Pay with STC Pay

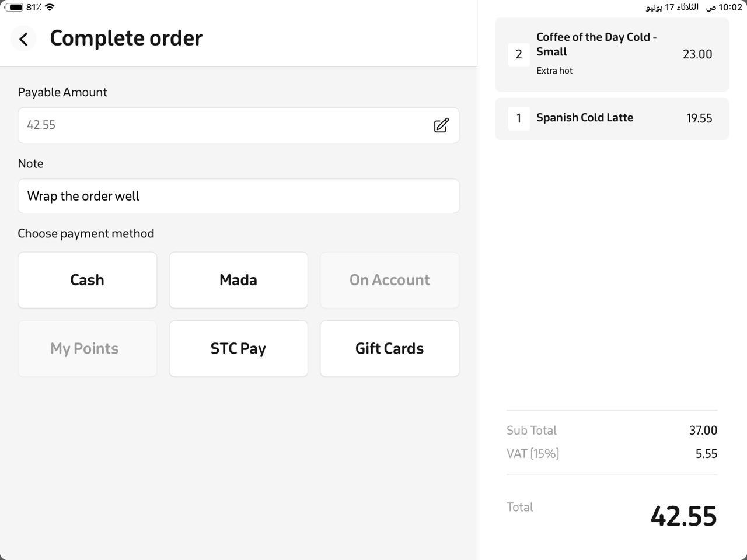click(238, 348)
